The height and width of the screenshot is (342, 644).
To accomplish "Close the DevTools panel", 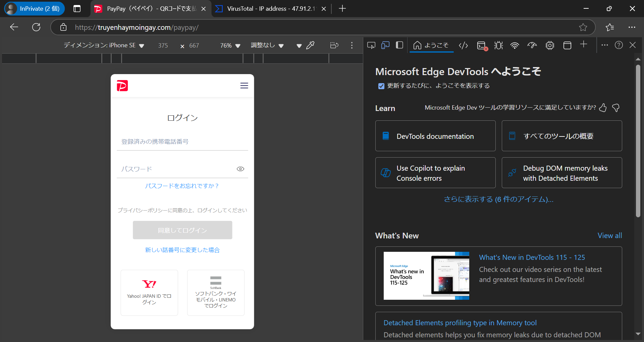I will [633, 45].
